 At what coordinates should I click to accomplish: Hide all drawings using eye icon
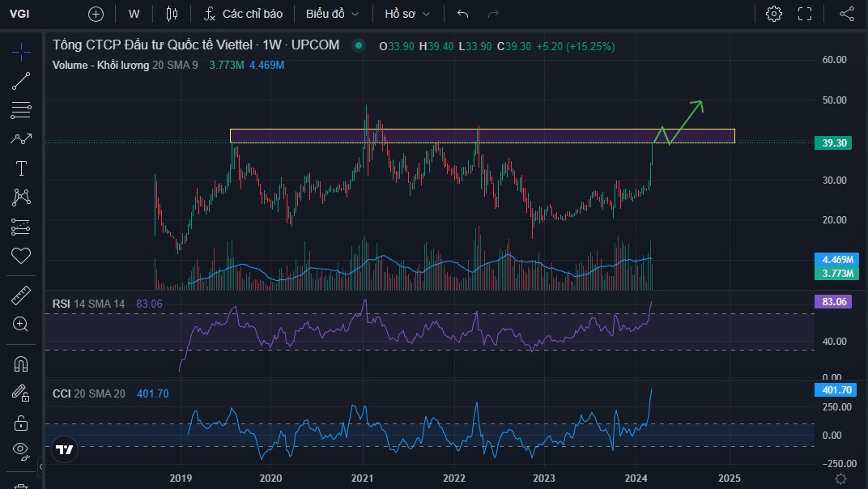[x=21, y=451]
